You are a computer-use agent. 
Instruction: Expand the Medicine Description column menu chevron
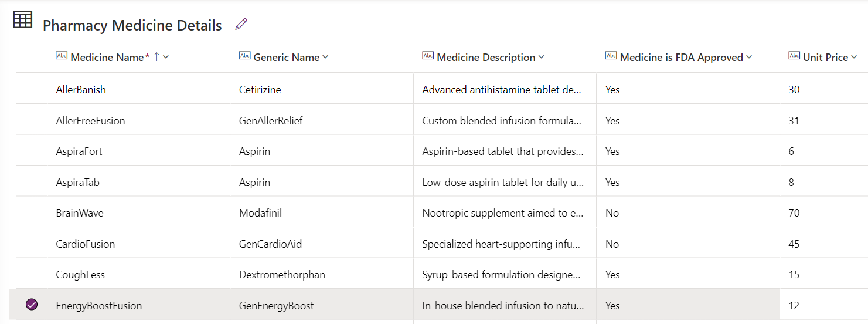tap(541, 57)
